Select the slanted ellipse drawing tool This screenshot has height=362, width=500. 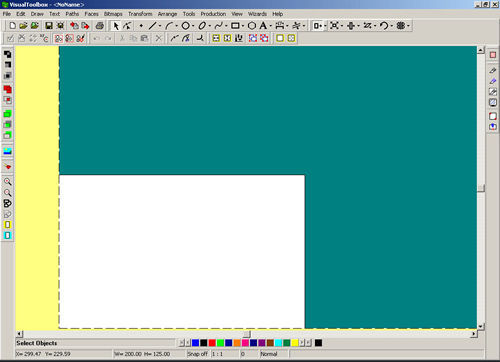tap(202, 26)
